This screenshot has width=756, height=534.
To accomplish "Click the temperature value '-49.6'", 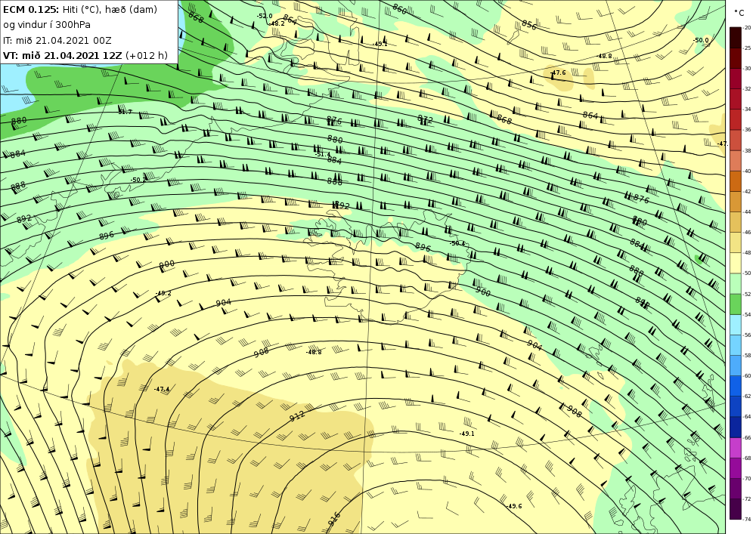I will coord(514,506).
